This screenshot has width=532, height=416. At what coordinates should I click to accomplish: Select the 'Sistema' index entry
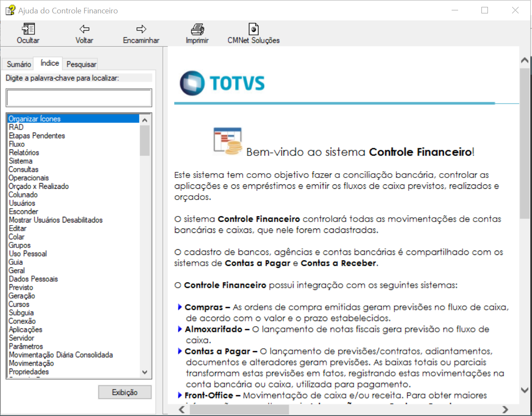point(73,161)
